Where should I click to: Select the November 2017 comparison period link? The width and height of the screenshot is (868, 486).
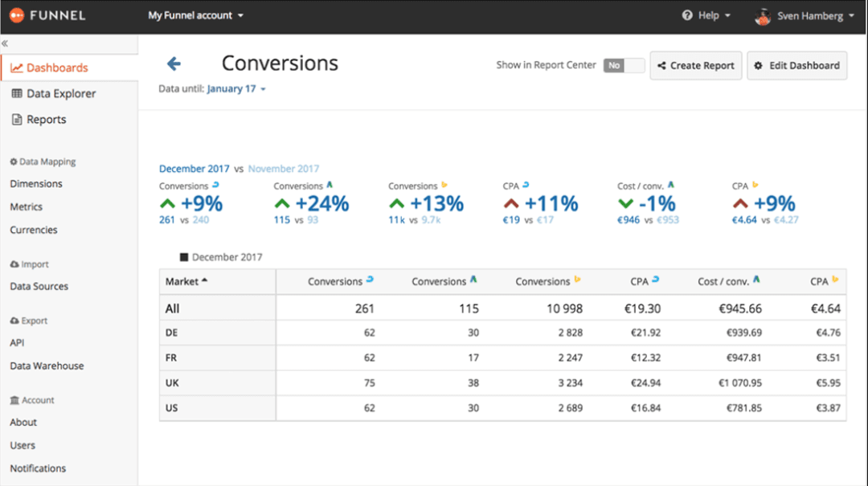(283, 169)
